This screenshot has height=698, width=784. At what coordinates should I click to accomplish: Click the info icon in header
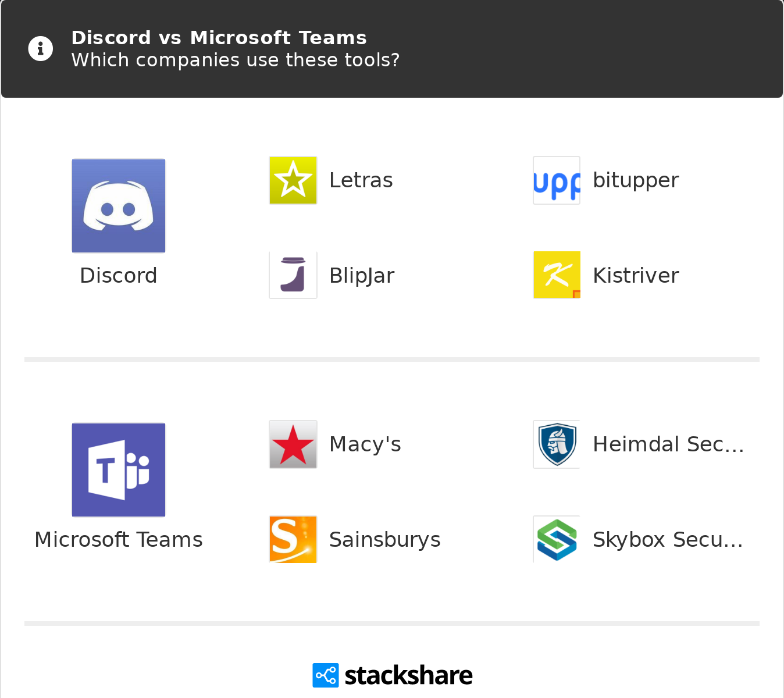tap(41, 48)
